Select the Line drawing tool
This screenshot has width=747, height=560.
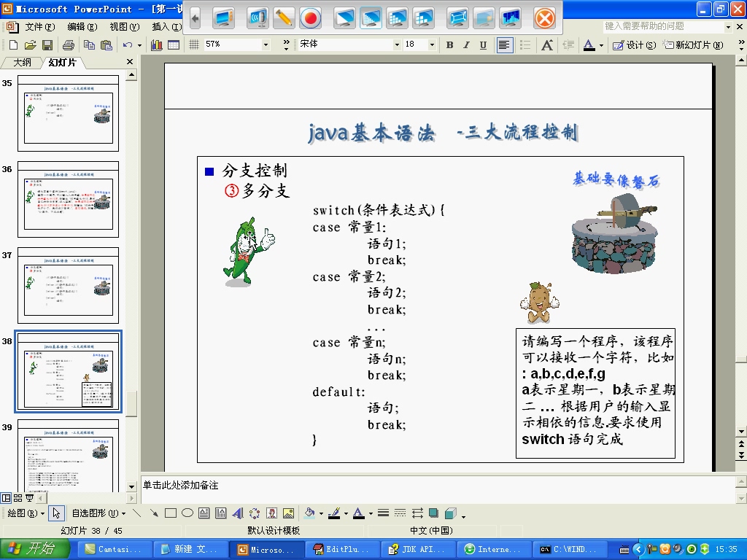(136, 513)
